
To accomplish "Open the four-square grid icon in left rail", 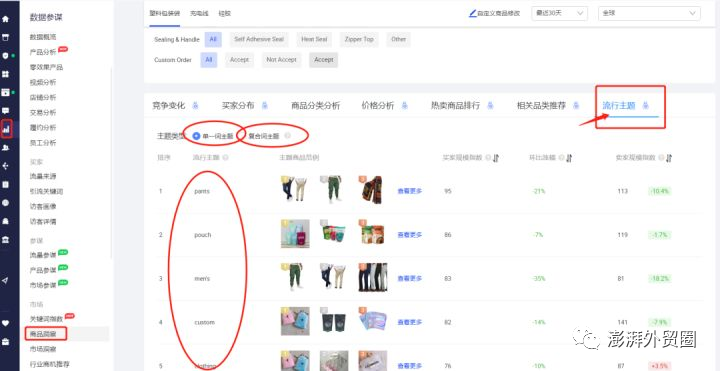I will click(x=6, y=74).
